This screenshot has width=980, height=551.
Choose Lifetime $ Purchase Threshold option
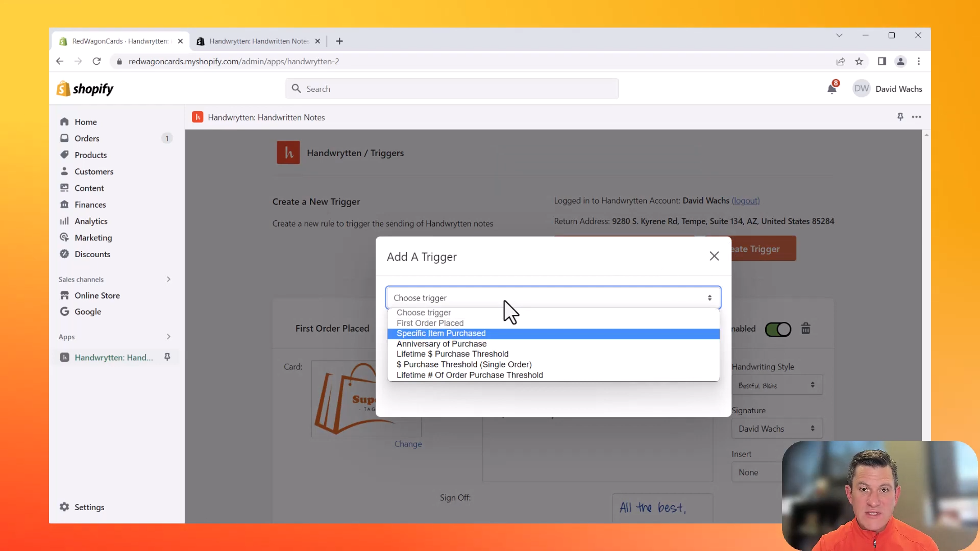pyautogui.click(x=452, y=354)
